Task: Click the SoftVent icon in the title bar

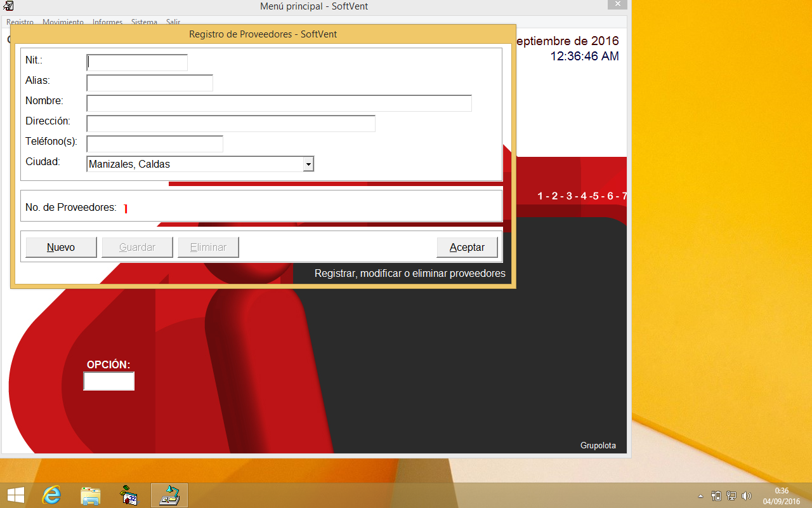Action: [8, 6]
